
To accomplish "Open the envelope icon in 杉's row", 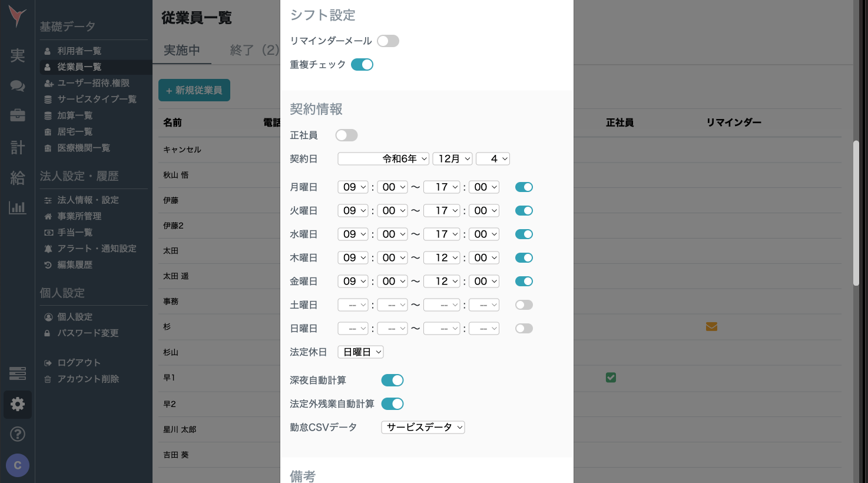I will click(711, 326).
